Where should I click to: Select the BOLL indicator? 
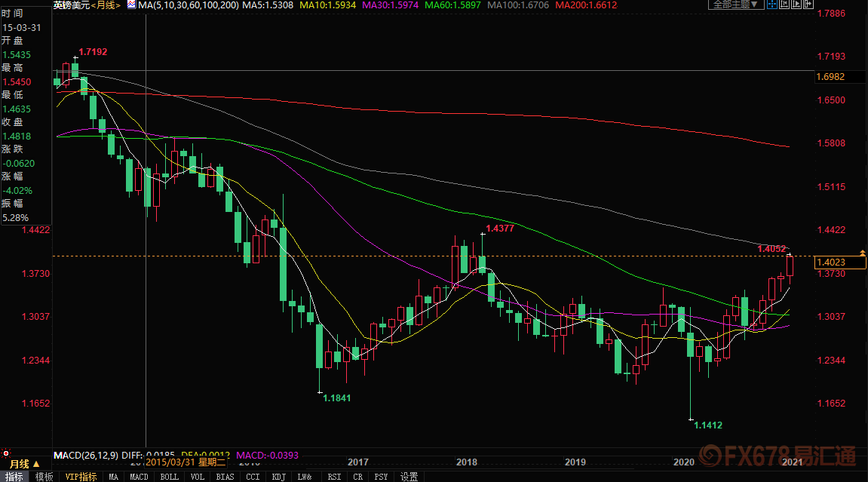coord(170,477)
